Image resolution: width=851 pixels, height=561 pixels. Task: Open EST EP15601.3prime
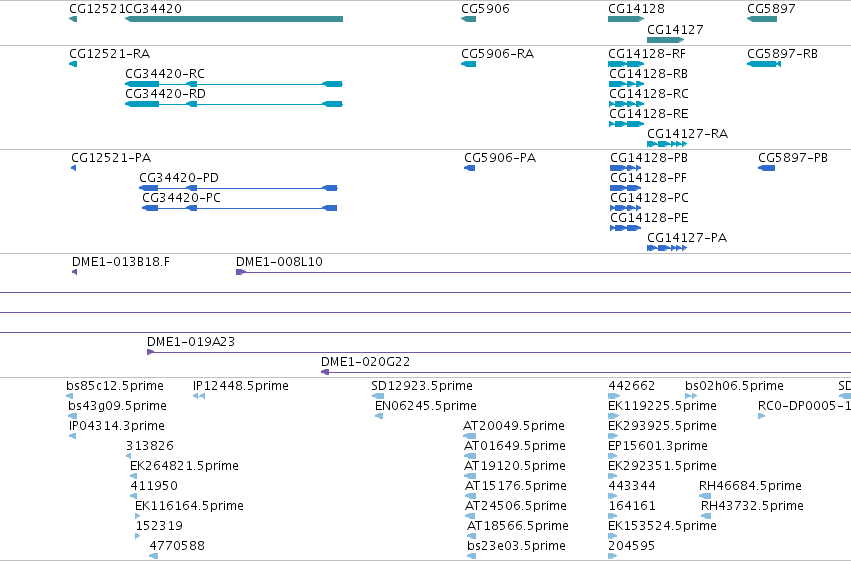pyautogui.click(x=658, y=446)
